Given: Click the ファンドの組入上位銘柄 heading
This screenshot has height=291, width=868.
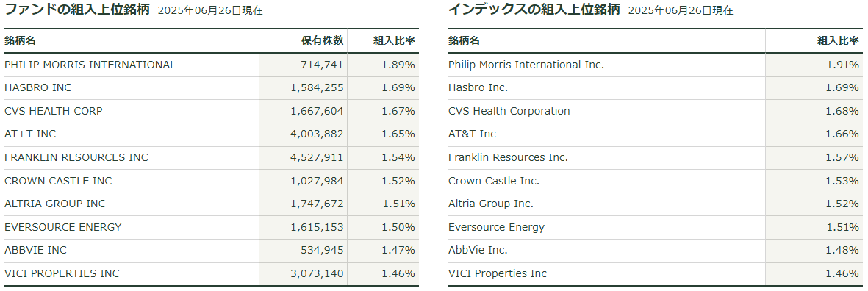Looking at the screenshot, I should [77, 10].
